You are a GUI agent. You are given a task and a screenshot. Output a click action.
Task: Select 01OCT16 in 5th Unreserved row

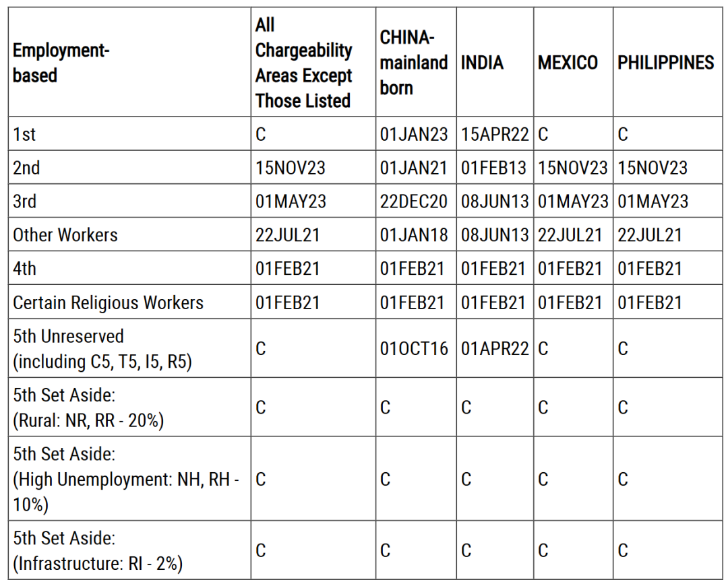coord(414,348)
